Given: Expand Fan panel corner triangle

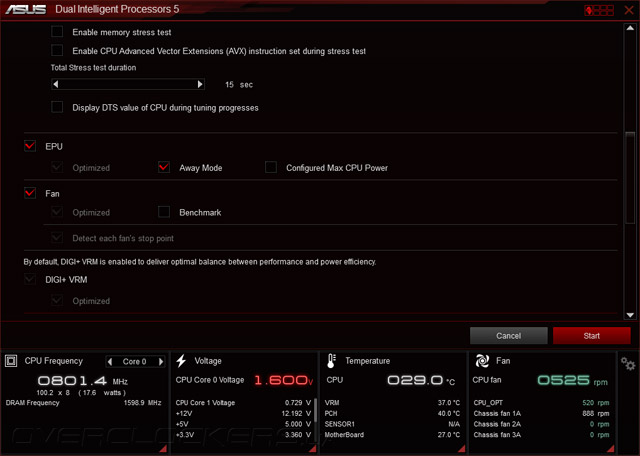Looking at the screenshot, I should 611,449.
